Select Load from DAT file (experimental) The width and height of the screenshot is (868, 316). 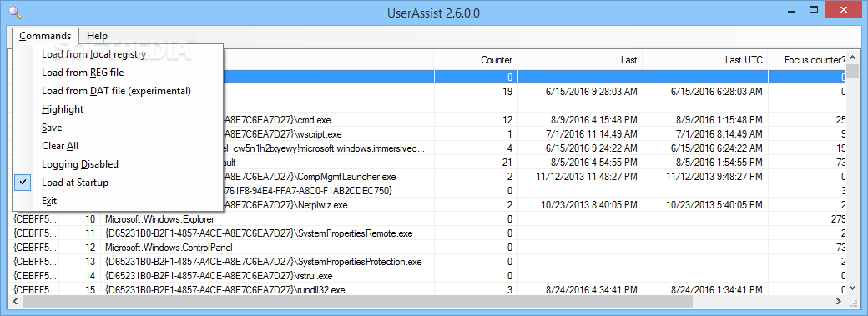coord(118,91)
